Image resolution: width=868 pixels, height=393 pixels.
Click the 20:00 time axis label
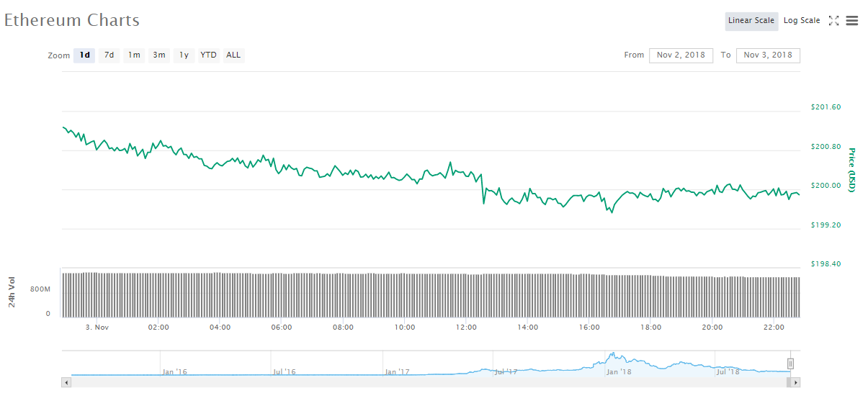[712, 327]
